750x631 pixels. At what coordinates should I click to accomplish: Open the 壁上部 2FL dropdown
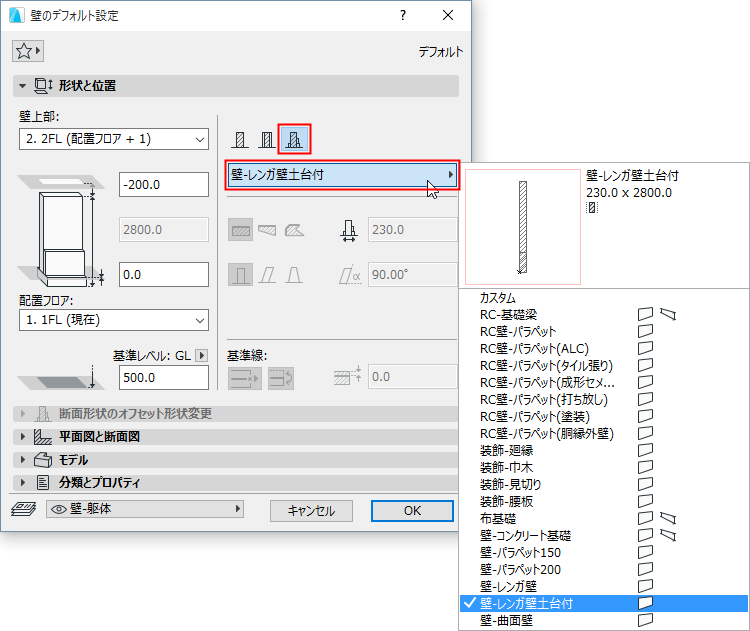click(x=114, y=139)
